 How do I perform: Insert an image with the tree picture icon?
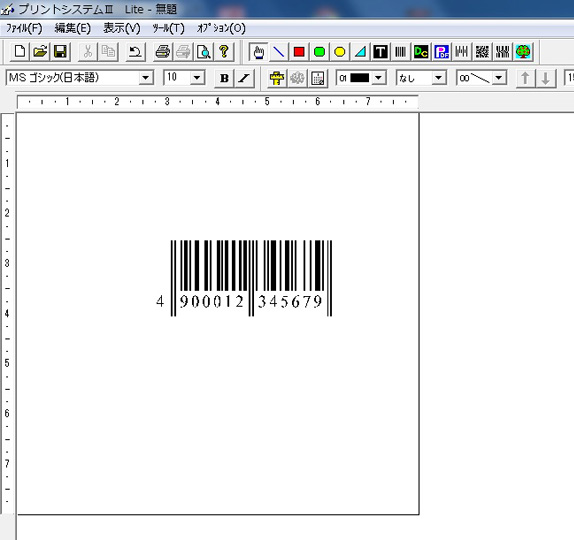pos(523,52)
